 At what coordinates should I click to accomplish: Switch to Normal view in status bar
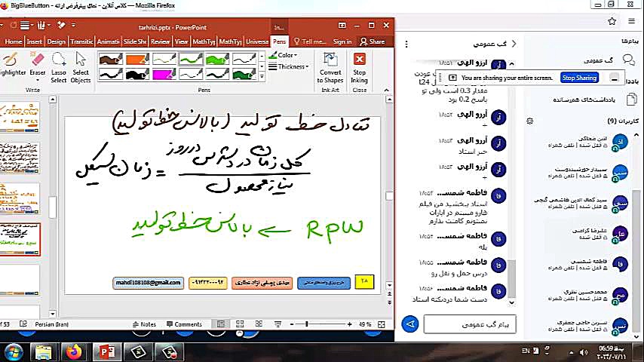[220, 324]
